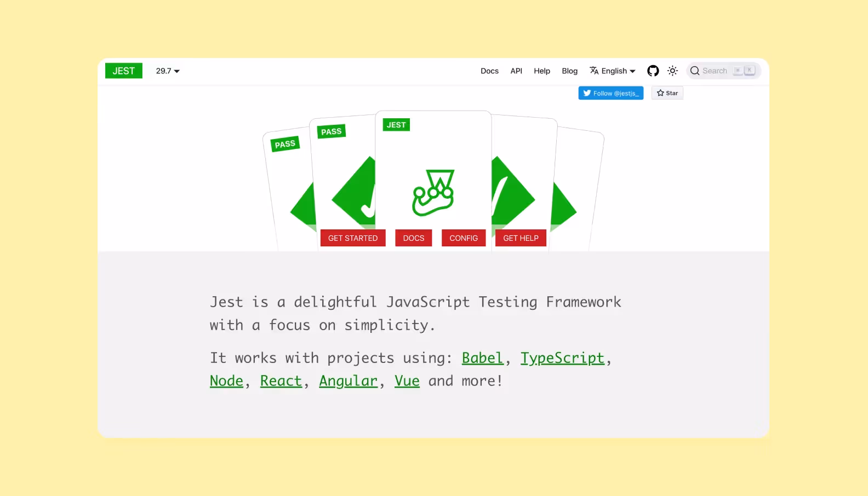
Task: Open the Docs navbar item
Action: [489, 71]
